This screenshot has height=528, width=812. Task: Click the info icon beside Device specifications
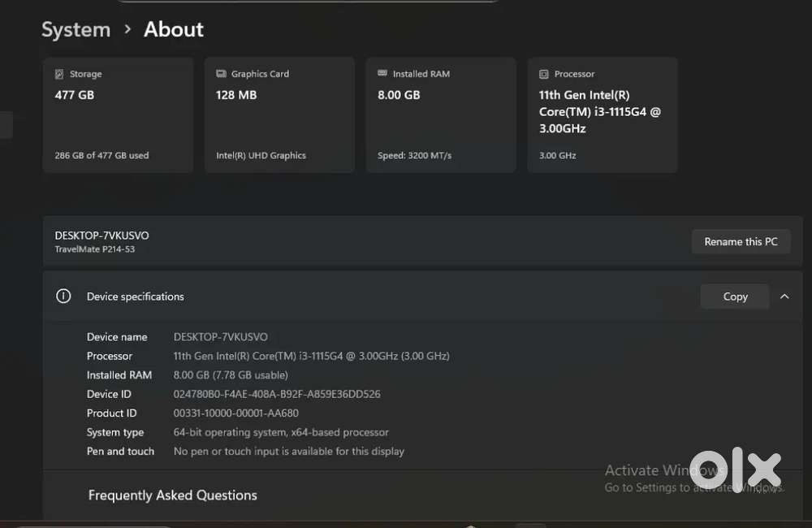click(63, 296)
